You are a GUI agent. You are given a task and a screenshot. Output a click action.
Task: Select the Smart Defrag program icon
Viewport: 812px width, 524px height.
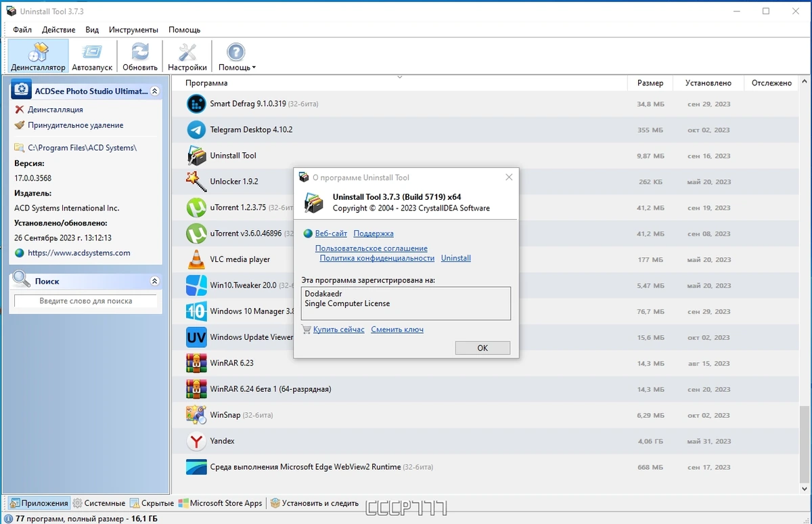tap(196, 104)
